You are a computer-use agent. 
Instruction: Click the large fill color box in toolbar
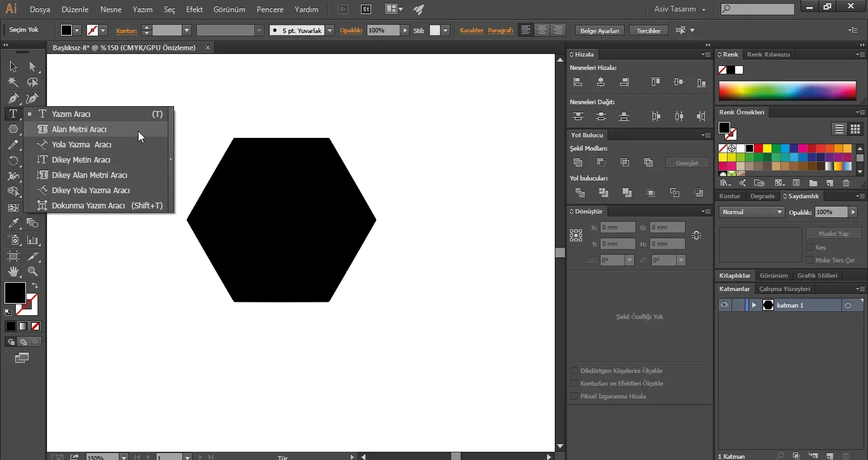tap(15, 293)
